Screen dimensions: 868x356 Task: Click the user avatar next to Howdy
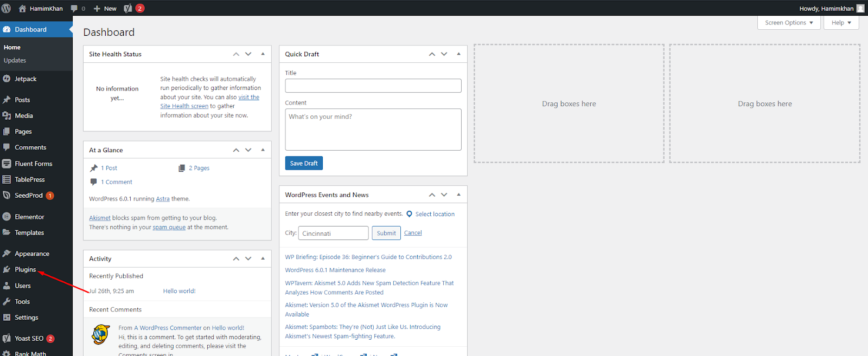pos(860,8)
